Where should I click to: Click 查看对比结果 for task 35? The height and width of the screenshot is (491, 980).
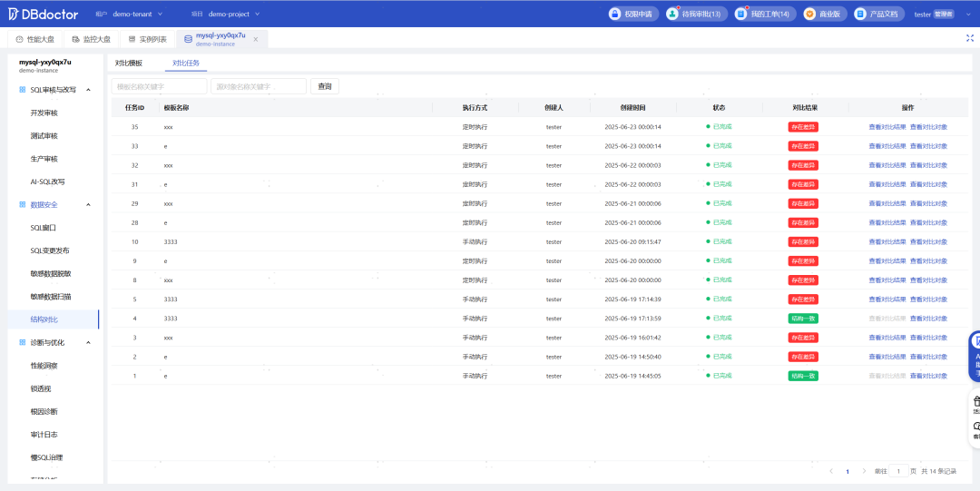click(887, 127)
